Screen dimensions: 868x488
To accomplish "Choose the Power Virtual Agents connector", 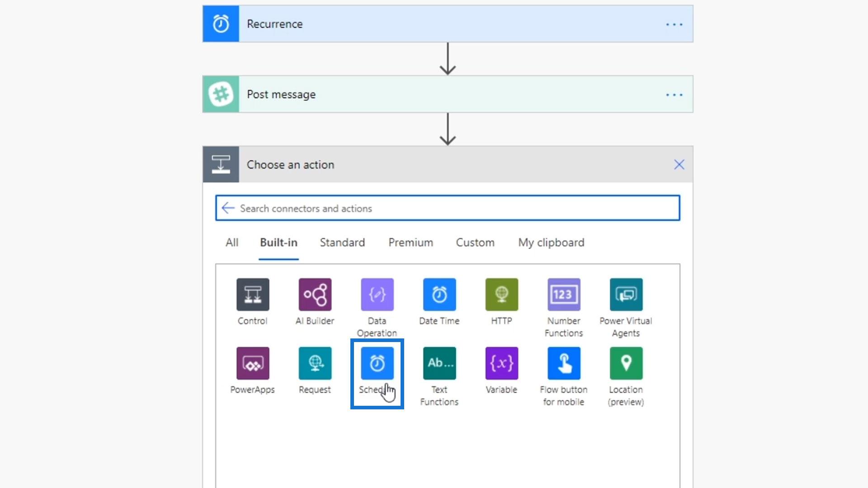I will [626, 295].
